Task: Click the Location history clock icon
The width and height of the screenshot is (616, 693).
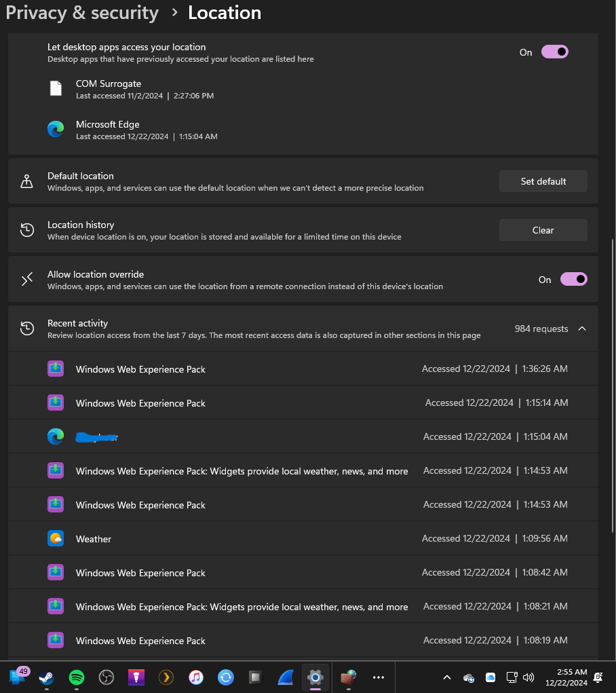Action: pos(26,230)
